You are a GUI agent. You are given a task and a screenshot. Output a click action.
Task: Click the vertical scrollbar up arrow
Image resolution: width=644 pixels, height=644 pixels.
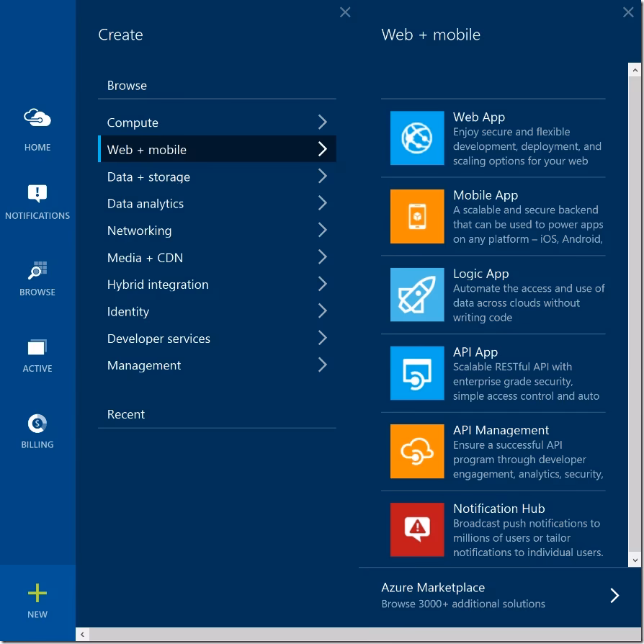(x=635, y=70)
